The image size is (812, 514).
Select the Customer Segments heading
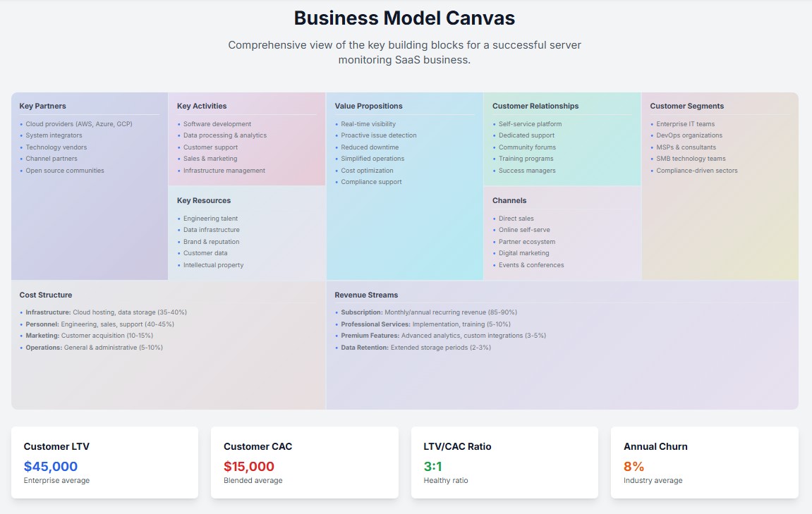pos(686,106)
